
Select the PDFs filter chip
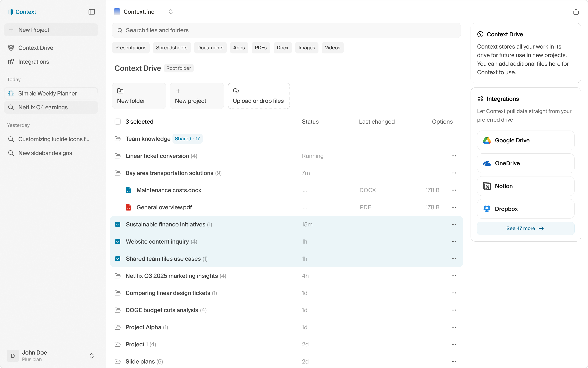click(x=261, y=48)
